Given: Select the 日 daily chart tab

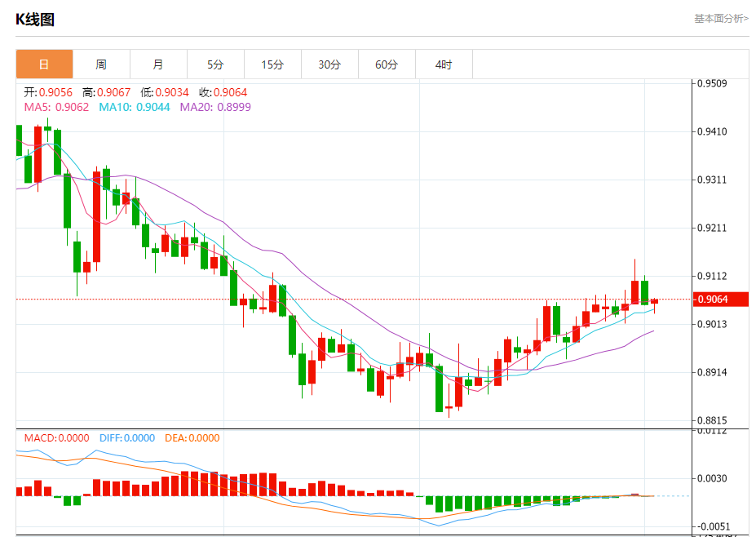Looking at the screenshot, I should 44,64.
